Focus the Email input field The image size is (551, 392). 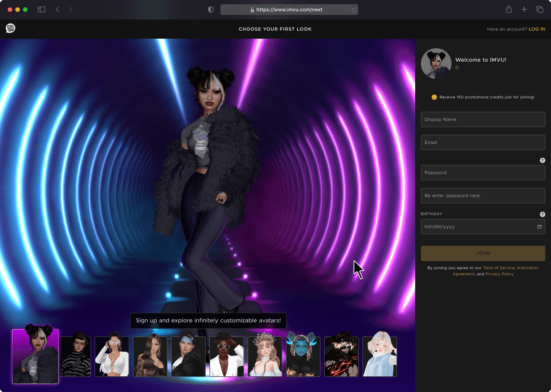483,142
